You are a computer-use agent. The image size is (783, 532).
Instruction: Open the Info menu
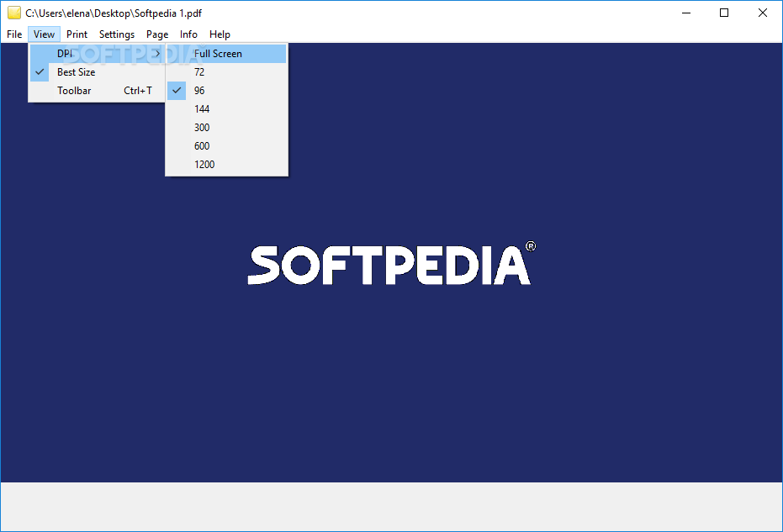[188, 34]
